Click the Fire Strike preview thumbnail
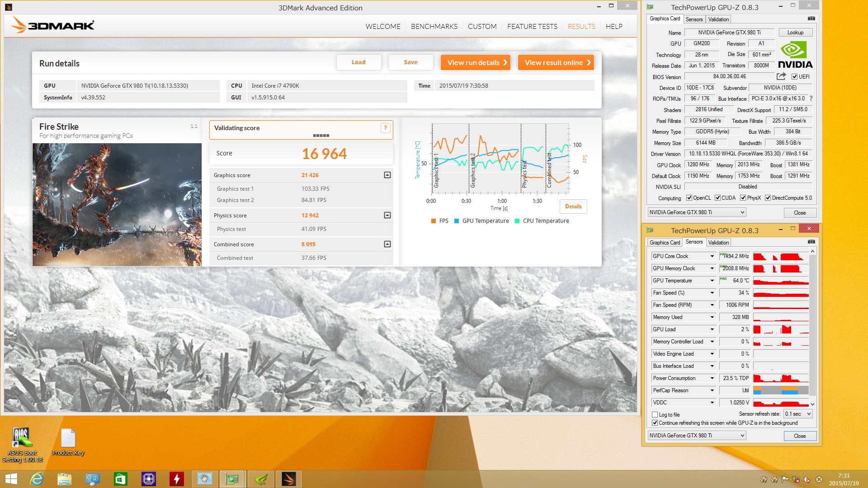Viewport: 868px width, 488px height. coord(117,205)
